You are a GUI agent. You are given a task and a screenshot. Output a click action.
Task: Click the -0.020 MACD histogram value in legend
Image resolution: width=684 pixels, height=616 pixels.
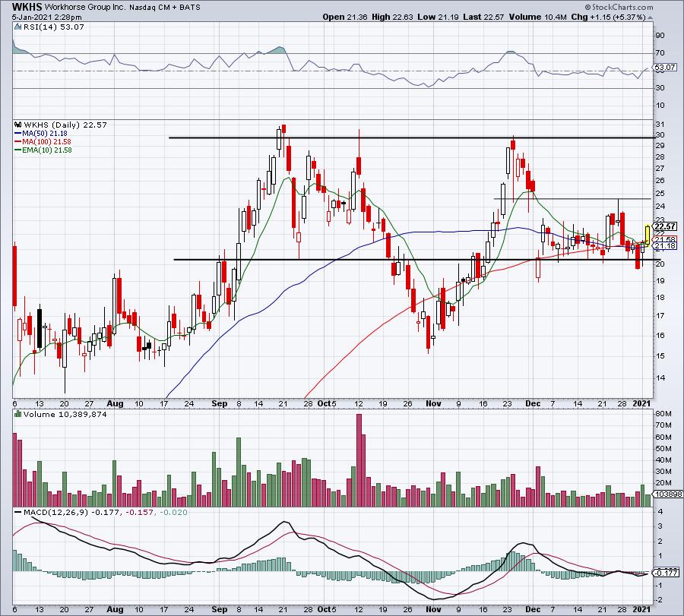(x=173, y=512)
